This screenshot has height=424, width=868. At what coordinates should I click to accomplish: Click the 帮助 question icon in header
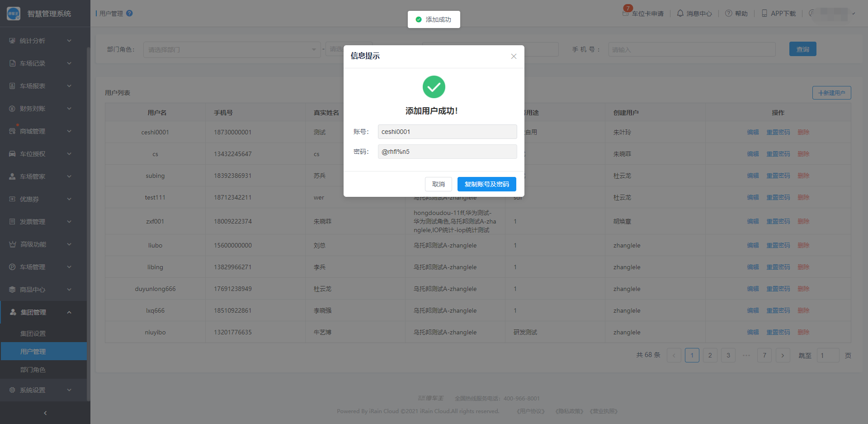tap(729, 13)
